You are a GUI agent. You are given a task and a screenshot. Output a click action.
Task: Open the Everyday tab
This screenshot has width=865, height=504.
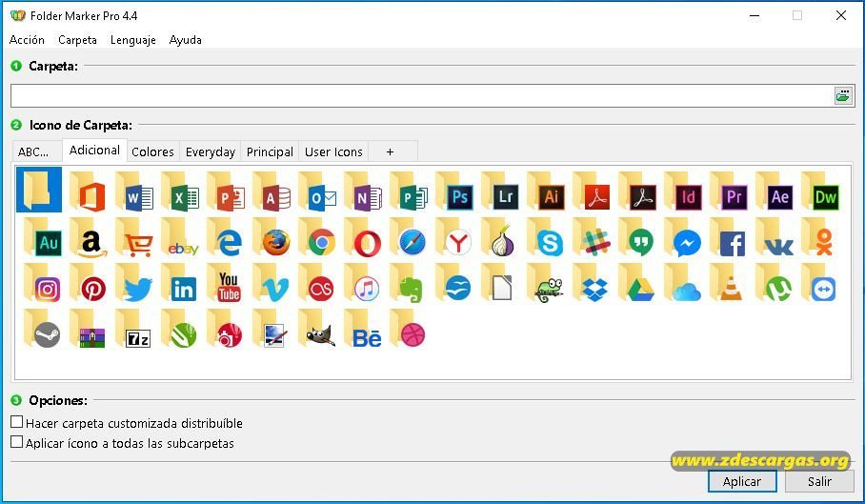pos(211,151)
